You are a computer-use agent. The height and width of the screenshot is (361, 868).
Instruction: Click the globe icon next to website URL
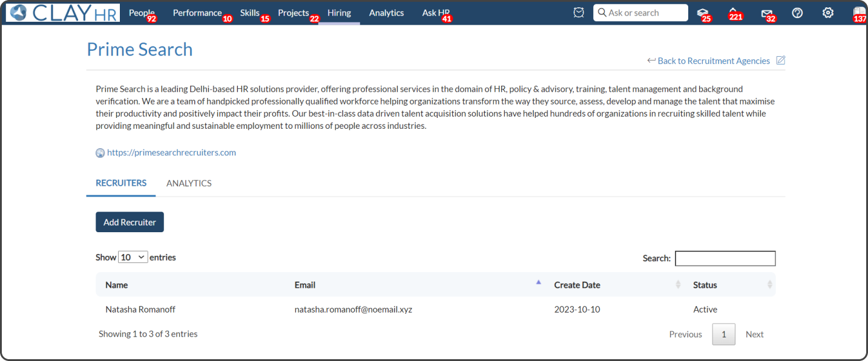(x=100, y=153)
